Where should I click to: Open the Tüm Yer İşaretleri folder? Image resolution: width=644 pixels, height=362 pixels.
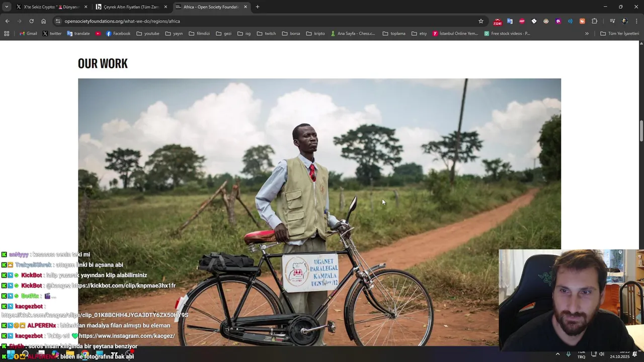pos(619,34)
